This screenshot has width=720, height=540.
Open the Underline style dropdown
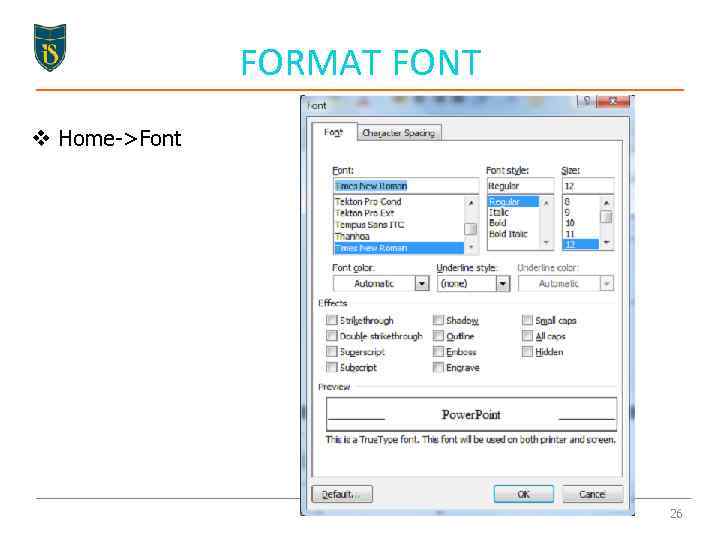coord(503,283)
